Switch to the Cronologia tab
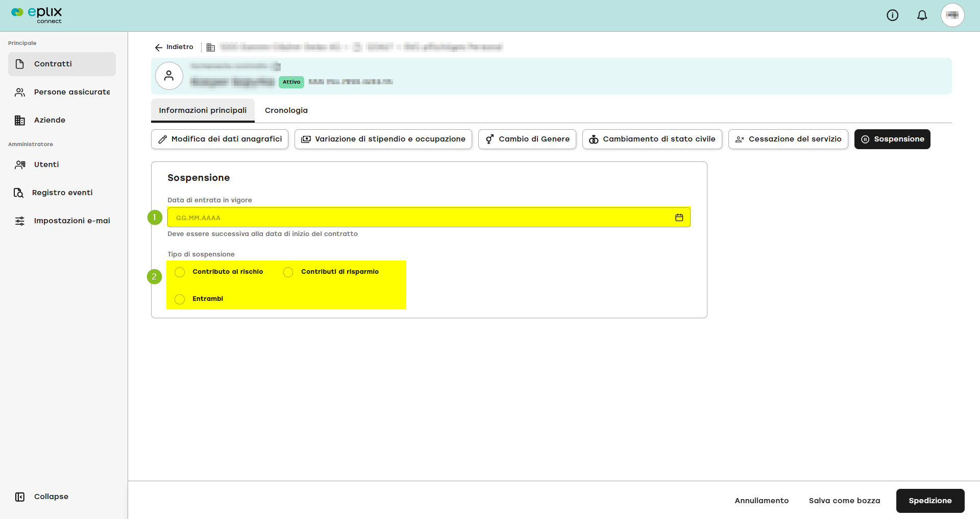The image size is (980, 519). [286, 110]
